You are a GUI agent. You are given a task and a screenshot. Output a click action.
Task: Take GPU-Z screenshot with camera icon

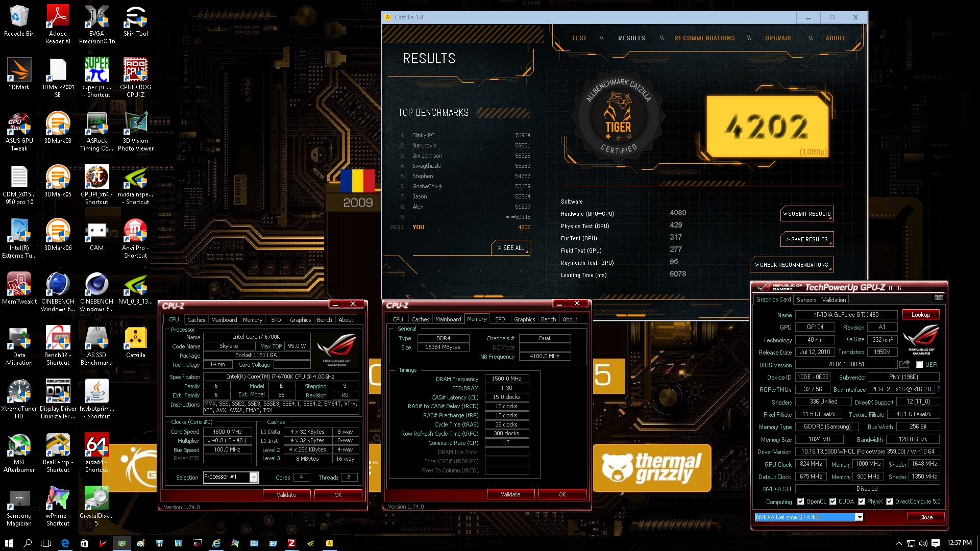tap(938, 298)
